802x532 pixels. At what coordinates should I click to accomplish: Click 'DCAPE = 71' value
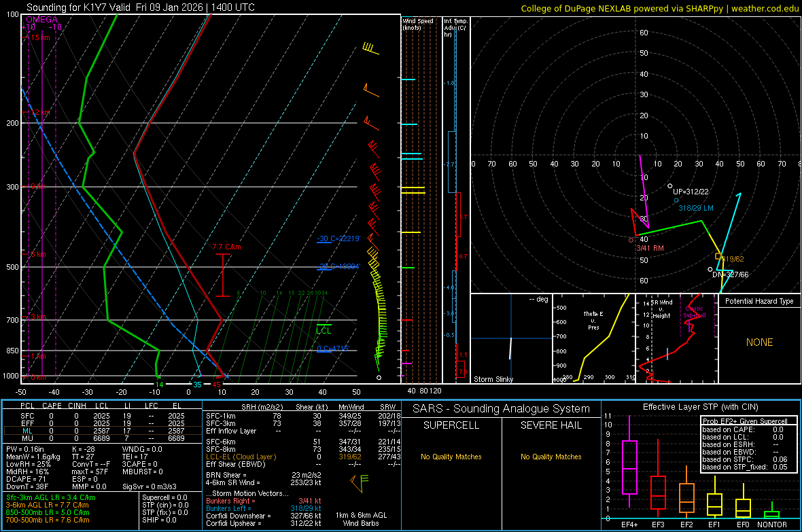(26, 479)
